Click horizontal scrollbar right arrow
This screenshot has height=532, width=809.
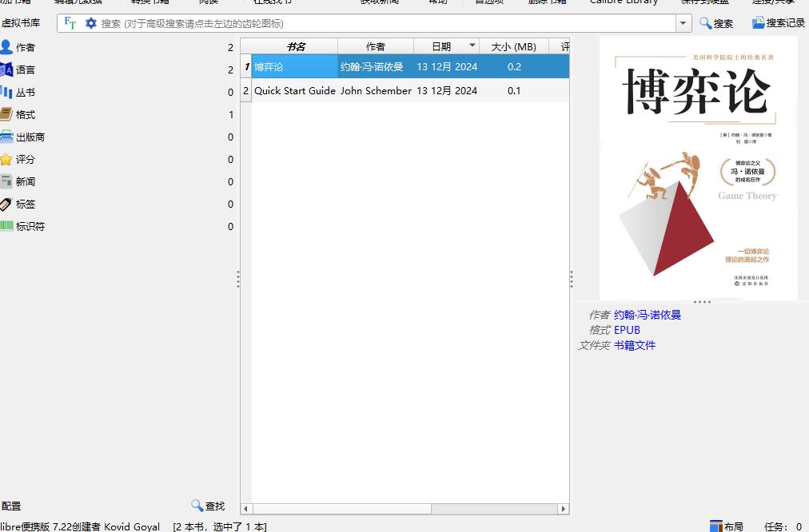[564, 509]
